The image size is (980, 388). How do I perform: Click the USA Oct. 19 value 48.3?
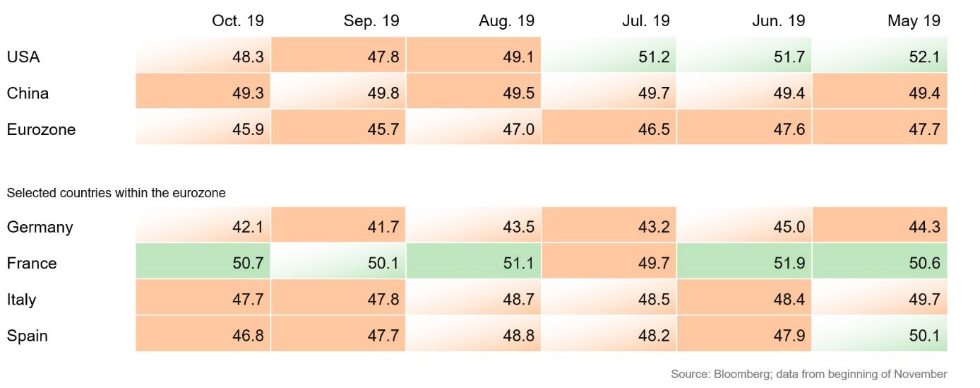click(248, 57)
